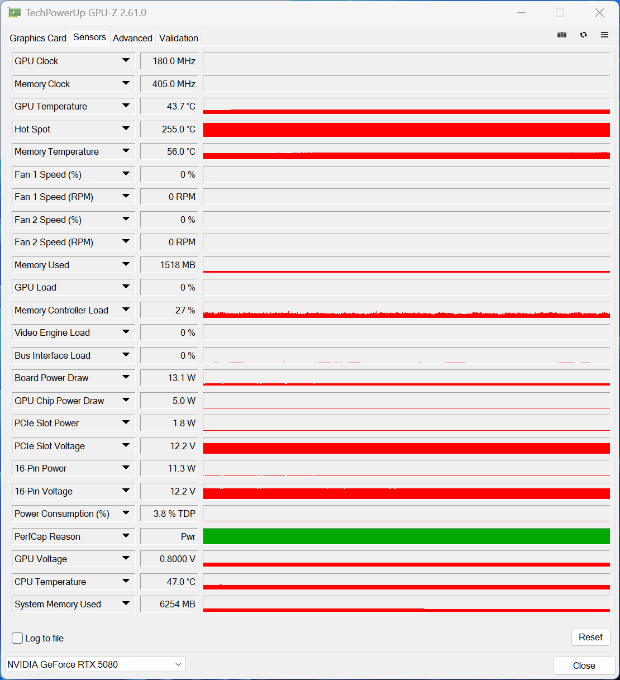Open the GPU Voltage dropdown arrow
Screen dimensions: 620x680
[126, 558]
